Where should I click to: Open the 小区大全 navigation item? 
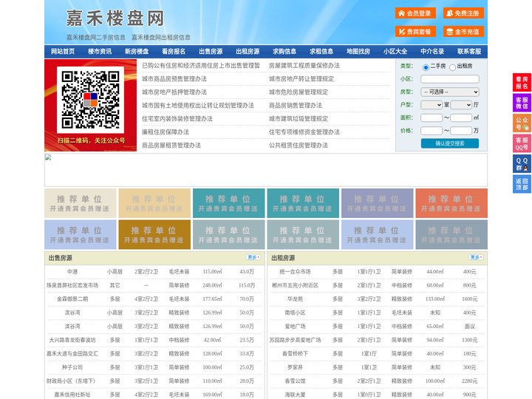[395, 52]
